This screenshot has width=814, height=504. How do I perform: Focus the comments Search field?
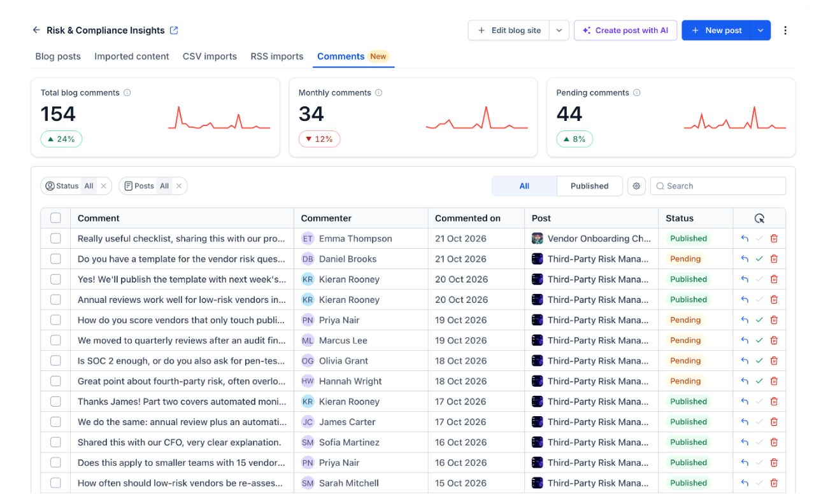[x=718, y=186]
